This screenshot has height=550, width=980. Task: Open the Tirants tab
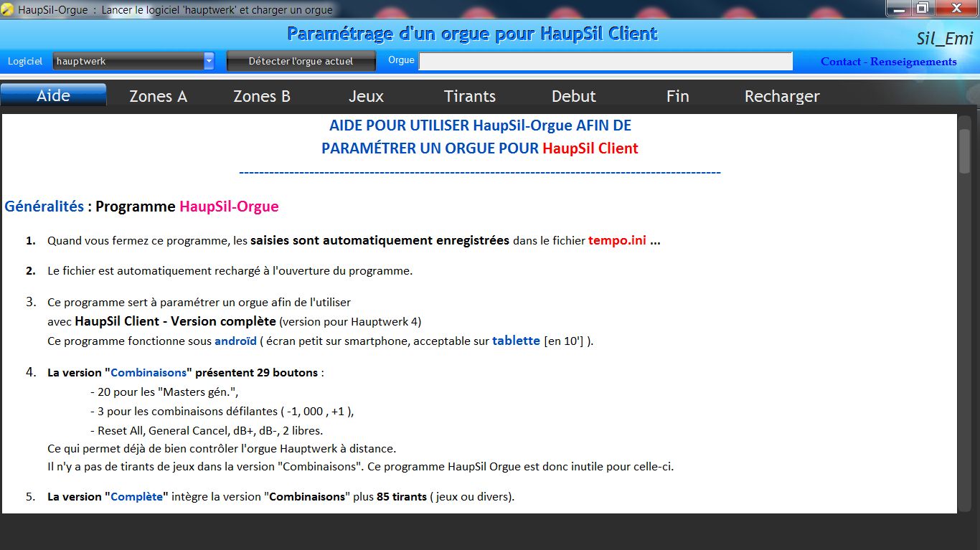coord(470,96)
